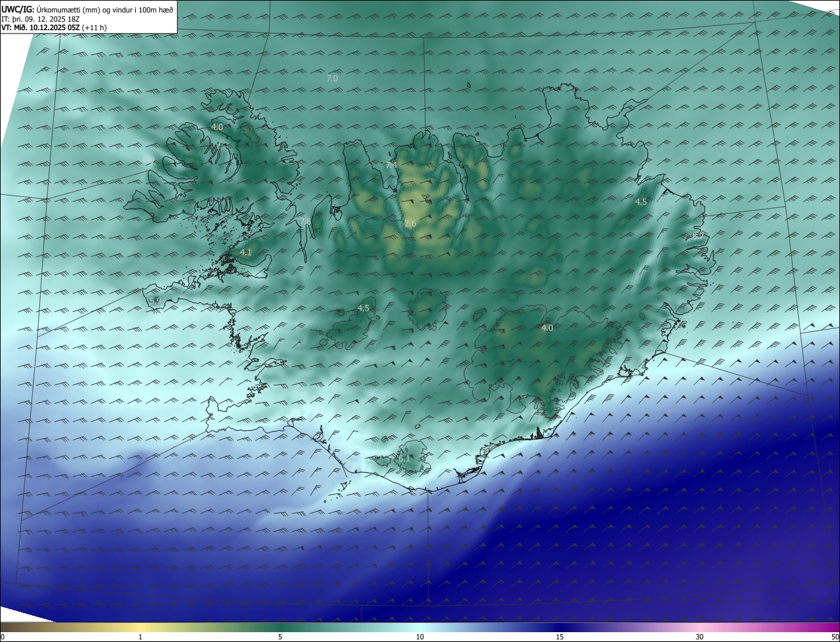This screenshot has width=840, height=642.
Task: Click the 'UWC/IG: Úrkomumætti (mm)' map title
Action: point(87,10)
